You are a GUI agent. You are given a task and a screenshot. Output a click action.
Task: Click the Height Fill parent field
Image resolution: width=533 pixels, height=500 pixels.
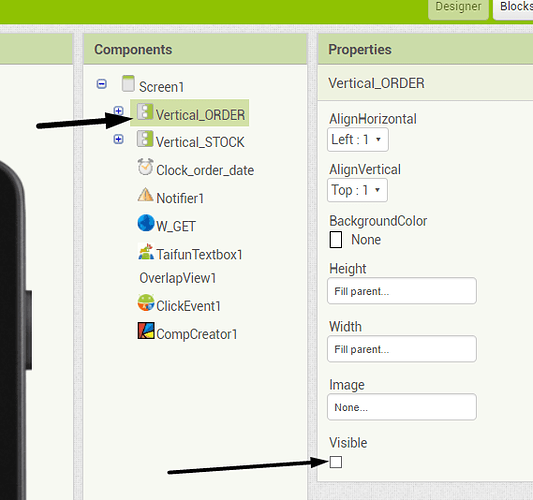pyautogui.click(x=402, y=291)
